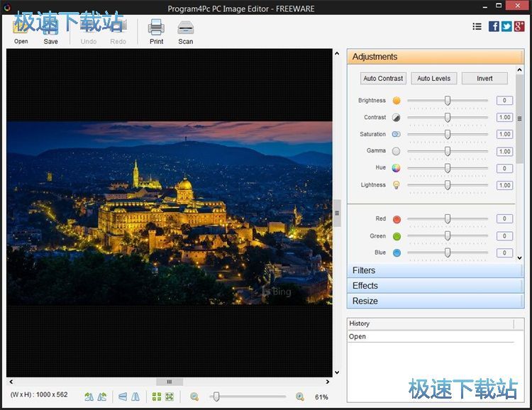Click the Print toolbar icon
The height and width of the screenshot is (410, 532).
156,28
